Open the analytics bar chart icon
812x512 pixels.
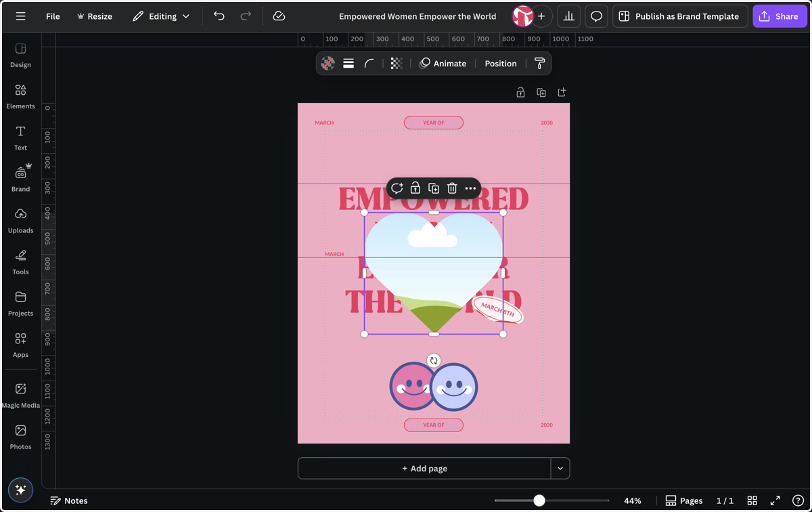coord(569,16)
